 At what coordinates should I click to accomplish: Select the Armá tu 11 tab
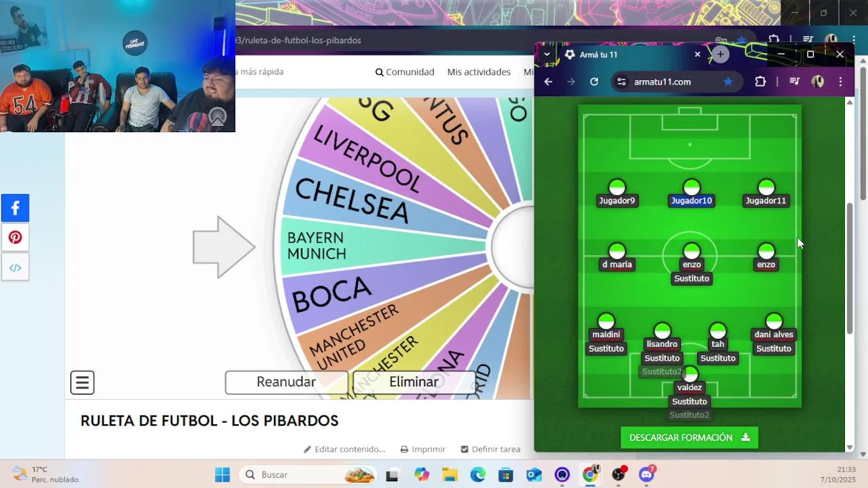point(633,54)
